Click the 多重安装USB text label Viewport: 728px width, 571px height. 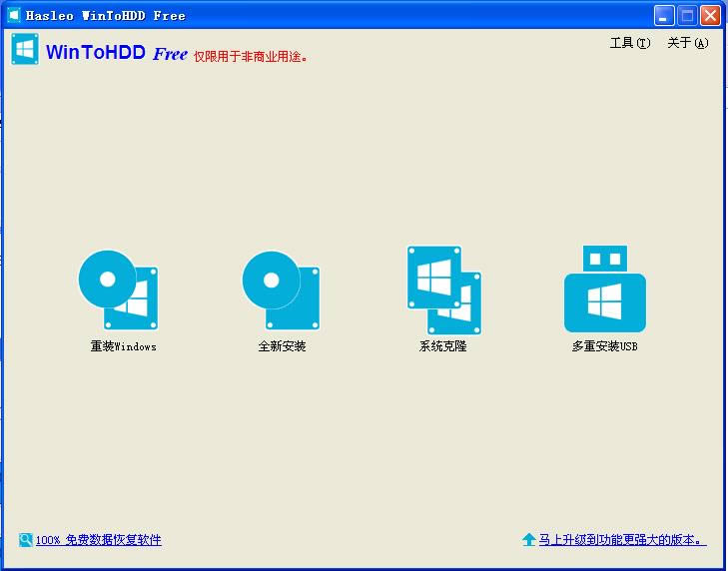(604, 346)
